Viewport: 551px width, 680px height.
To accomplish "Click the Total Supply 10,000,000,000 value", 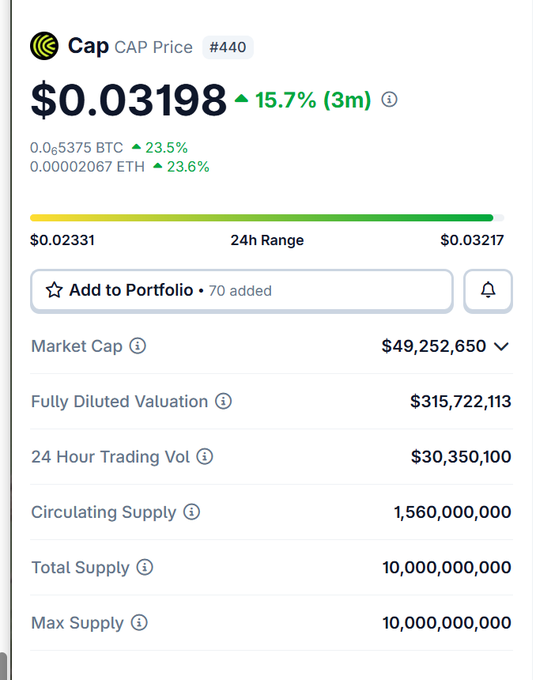I will (x=447, y=567).
